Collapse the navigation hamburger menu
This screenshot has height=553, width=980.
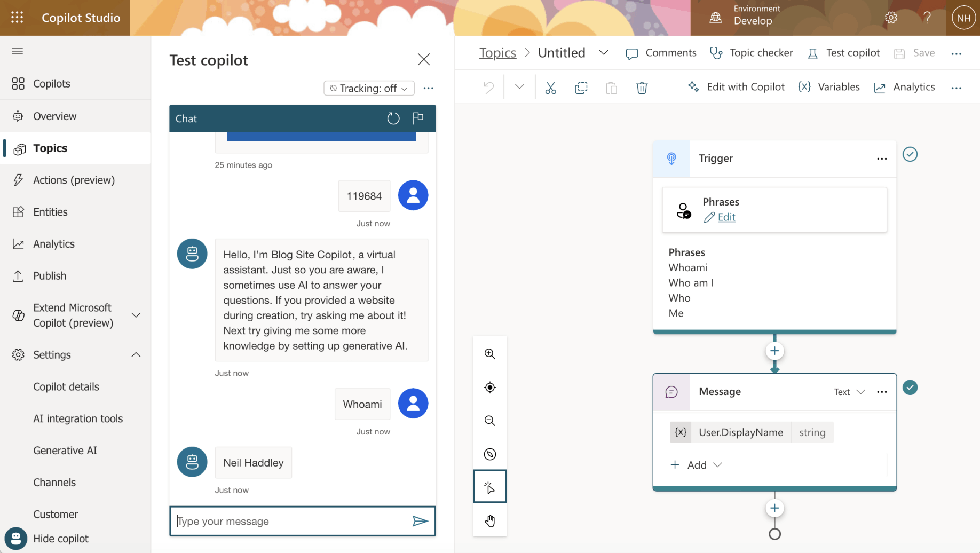[x=18, y=51]
